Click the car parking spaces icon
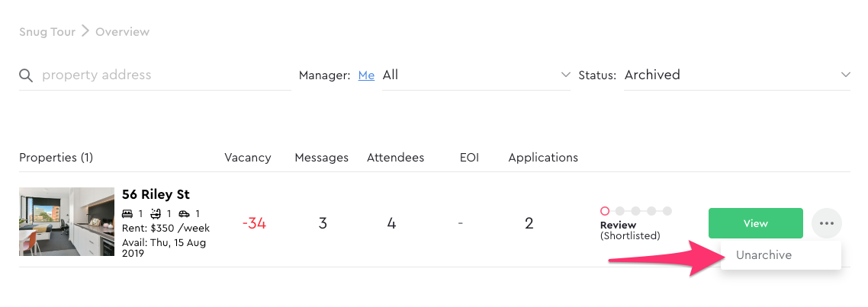868x307 pixels. [185, 213]
